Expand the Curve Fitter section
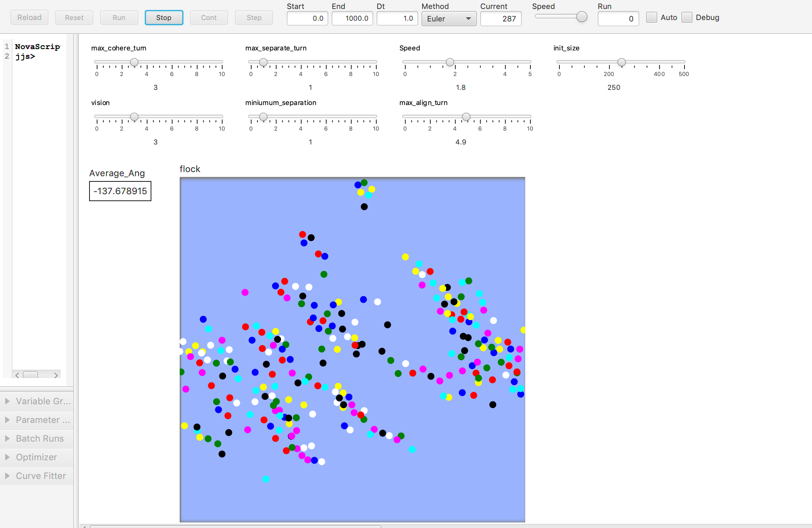The height and width of the screenshot is (528, 812). (x=37, y=476)
